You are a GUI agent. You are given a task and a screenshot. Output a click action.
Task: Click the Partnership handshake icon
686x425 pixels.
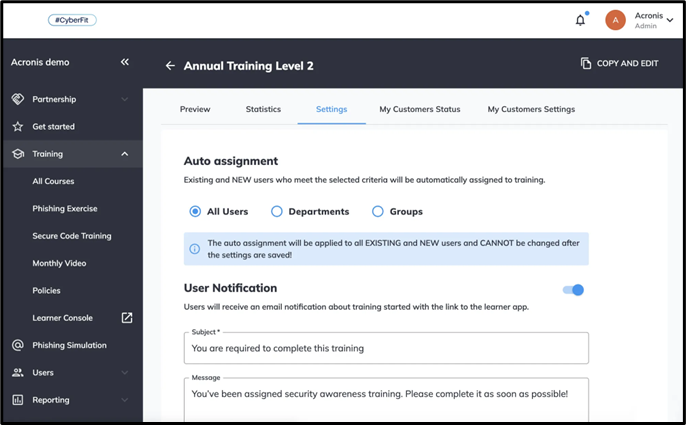pos(18,99)
